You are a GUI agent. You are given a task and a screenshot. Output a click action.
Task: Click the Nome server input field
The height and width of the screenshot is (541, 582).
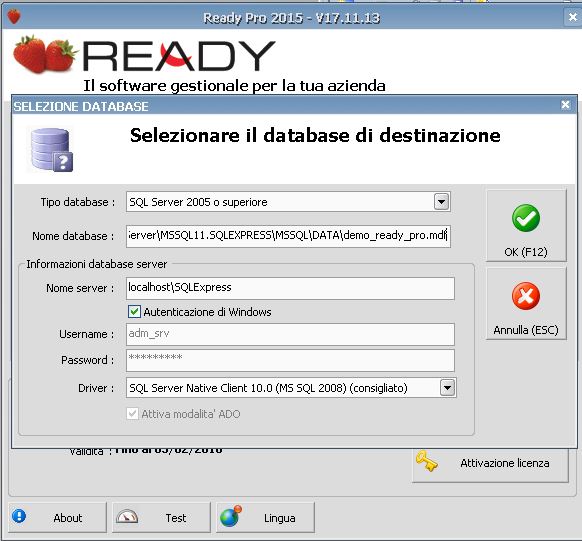coord(290,288)
